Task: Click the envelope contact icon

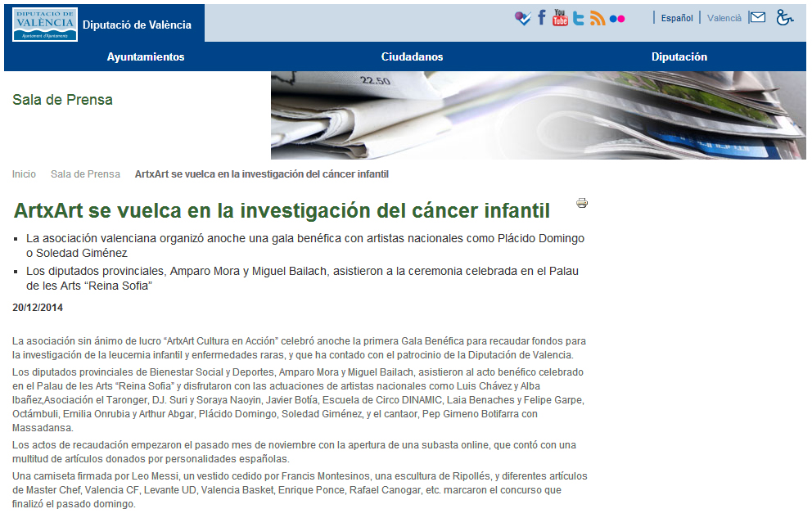Action: tap(758, 18)
